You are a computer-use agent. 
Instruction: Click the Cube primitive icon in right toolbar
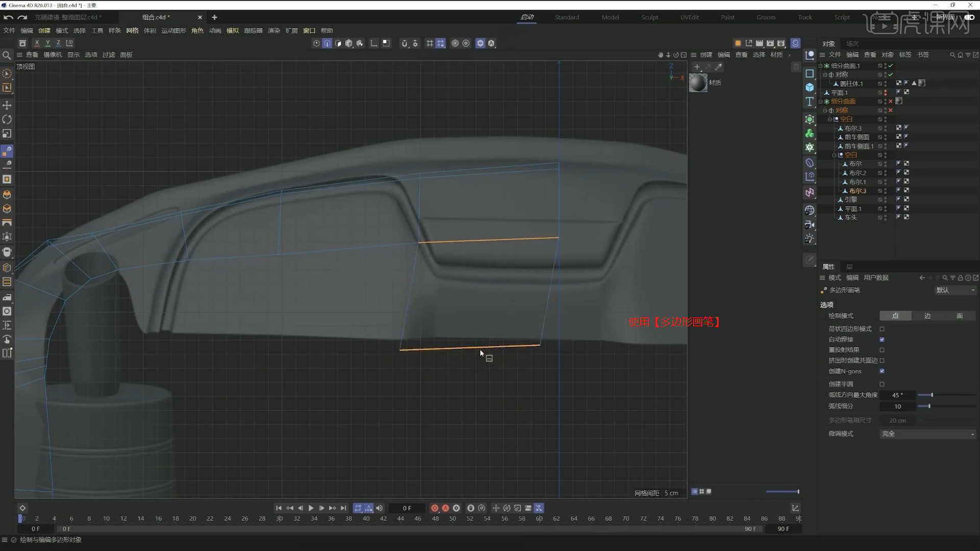click(x=810, y=87)
